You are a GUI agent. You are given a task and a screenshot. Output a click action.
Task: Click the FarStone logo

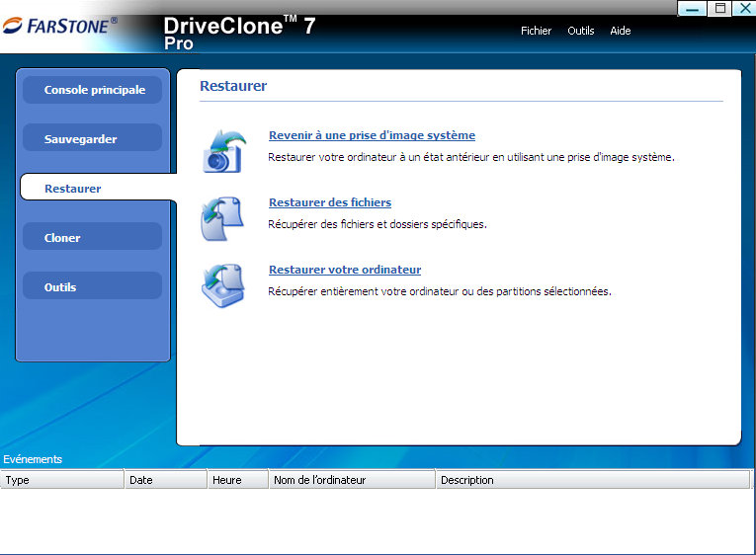pyautogui.click(x=59, y=26)
